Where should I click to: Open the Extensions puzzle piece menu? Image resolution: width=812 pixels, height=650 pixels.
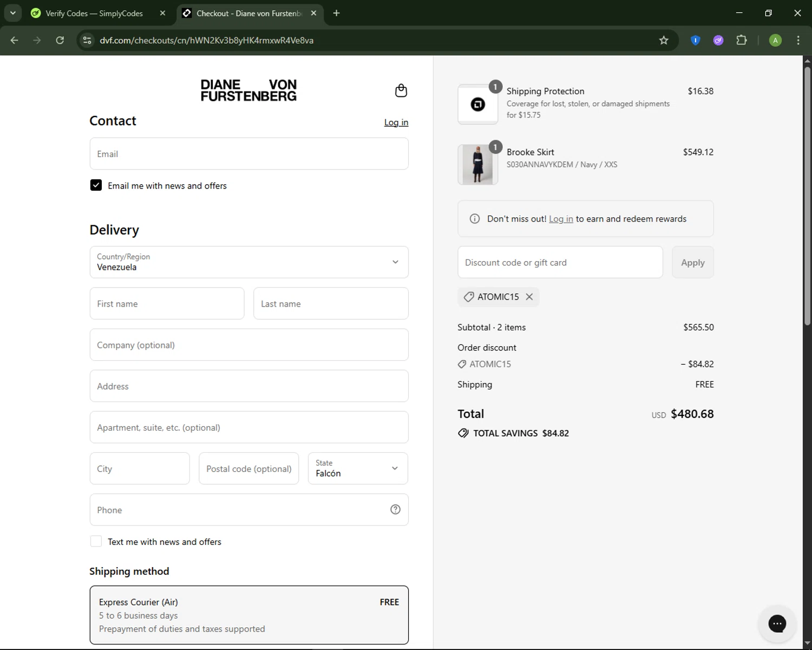742,40
